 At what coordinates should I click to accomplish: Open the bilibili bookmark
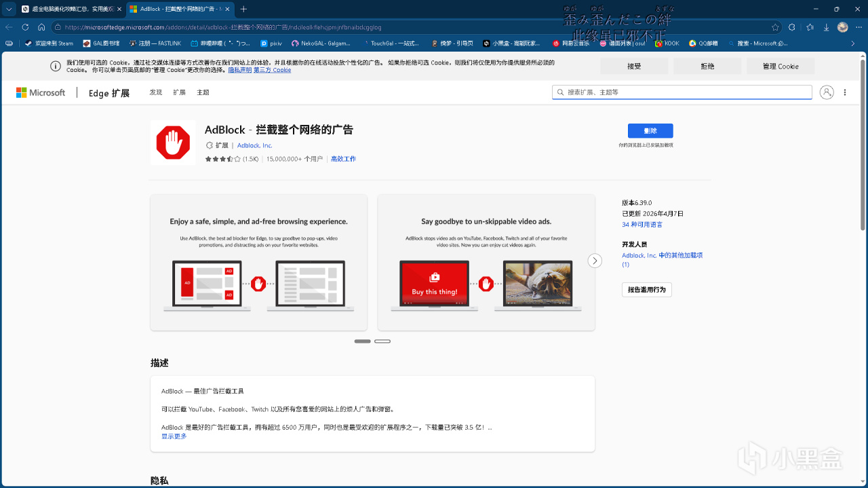[220, 43]
